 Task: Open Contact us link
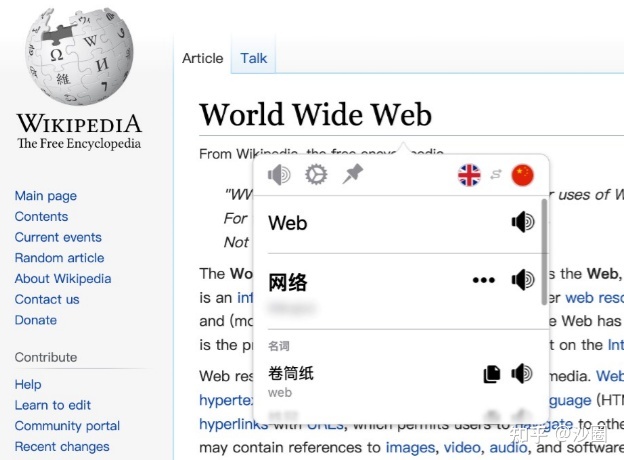[47, 299]
